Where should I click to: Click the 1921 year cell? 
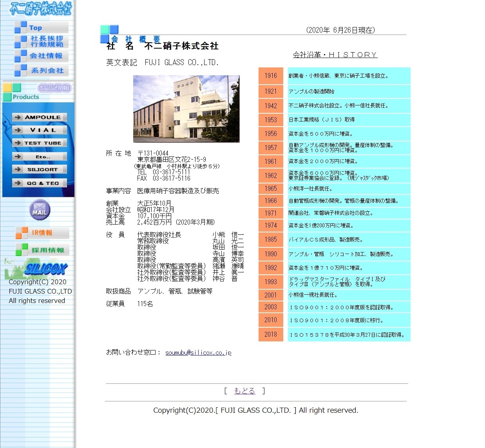271,91
